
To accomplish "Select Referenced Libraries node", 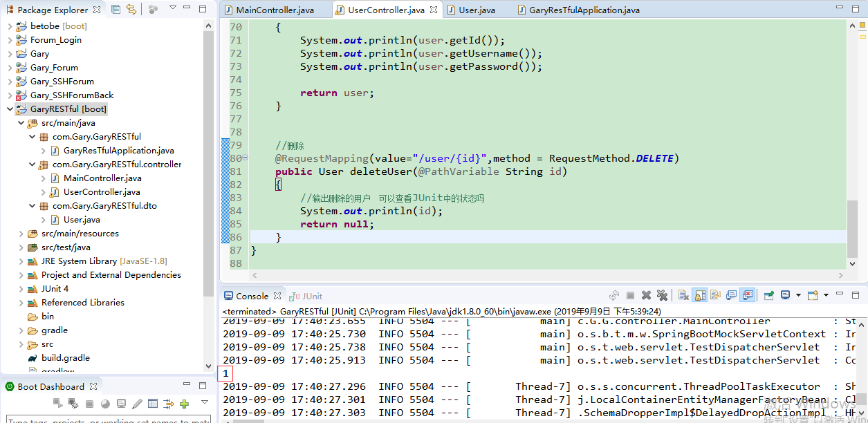I will pyautogui.click(x=83, y=303).
